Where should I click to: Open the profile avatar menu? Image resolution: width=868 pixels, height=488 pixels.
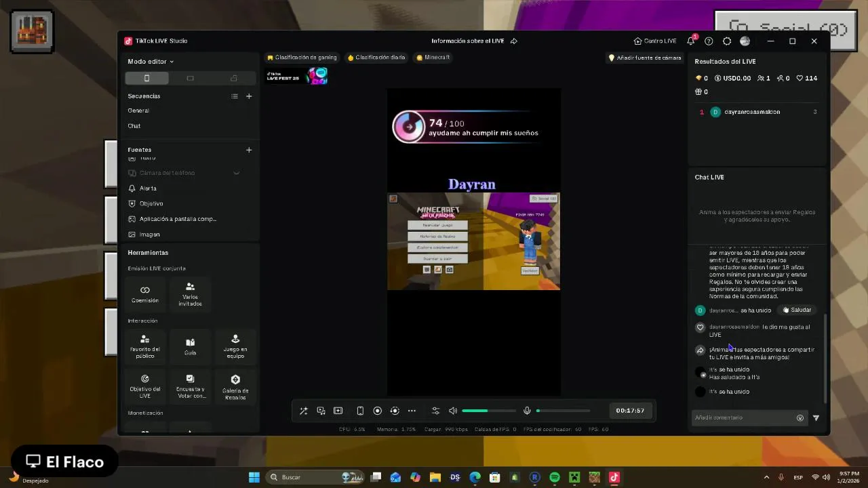745,41
